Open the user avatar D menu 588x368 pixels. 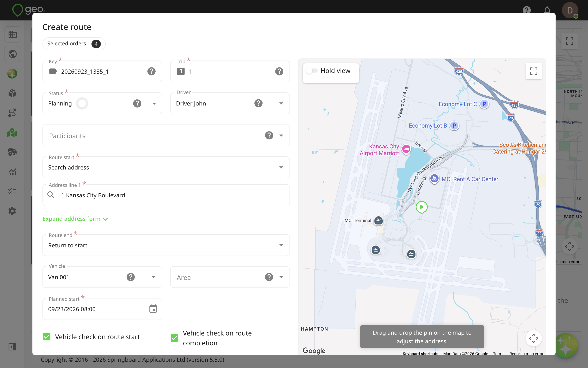570,10
